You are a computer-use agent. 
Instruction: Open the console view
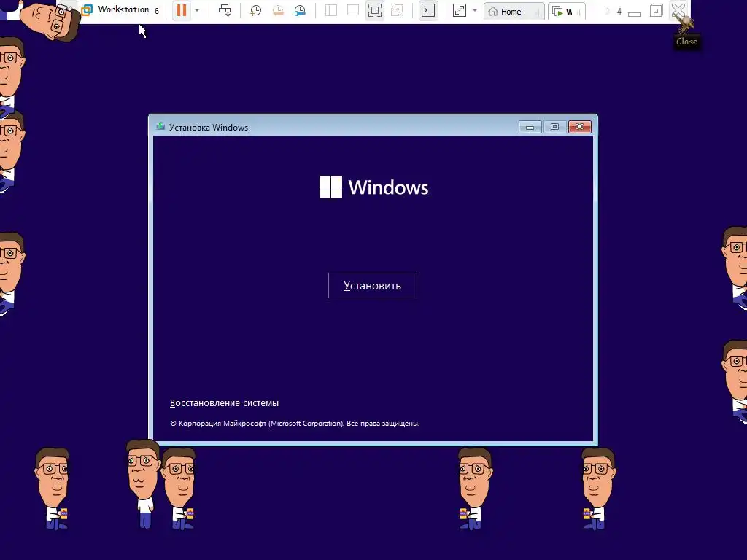[427, 10]
